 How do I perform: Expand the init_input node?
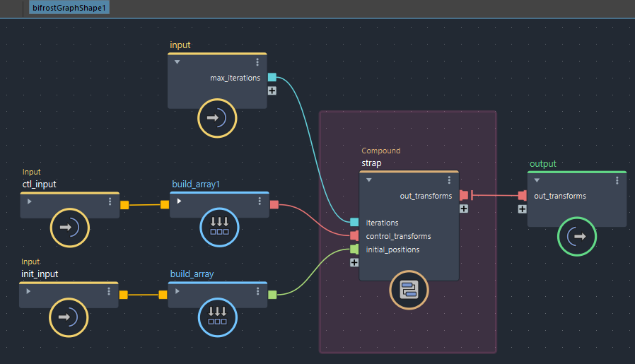click(x=29, y=290)
